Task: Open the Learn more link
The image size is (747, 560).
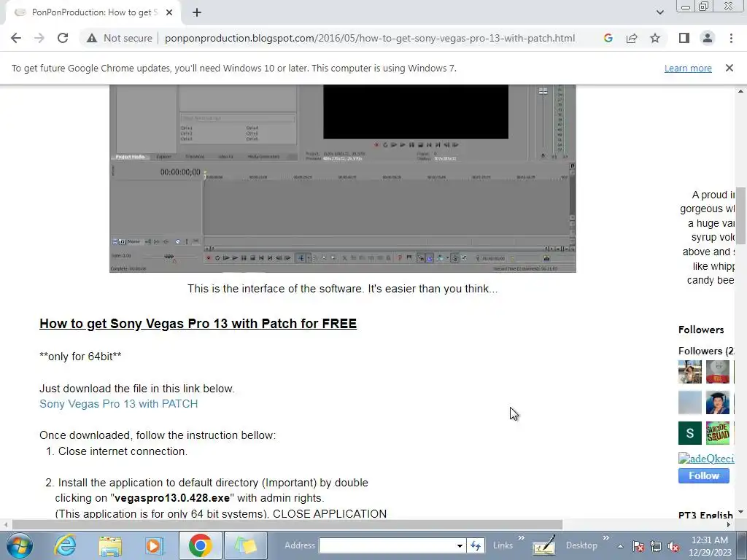Action: click(688, 68)
